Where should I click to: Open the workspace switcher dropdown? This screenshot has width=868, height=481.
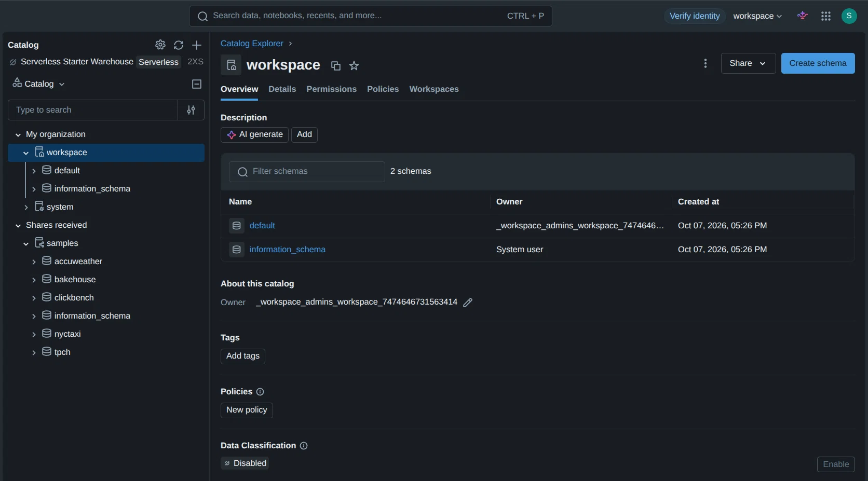click(757, 16)
